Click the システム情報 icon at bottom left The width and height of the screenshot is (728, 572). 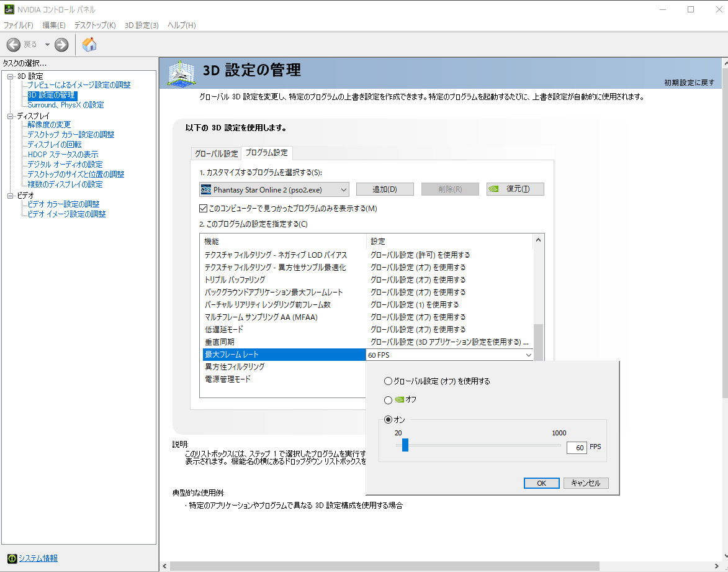tap(12, 558)
